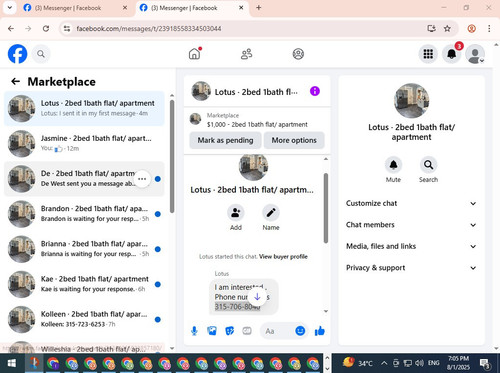Open a new browser tab

(x=259, y=8)
